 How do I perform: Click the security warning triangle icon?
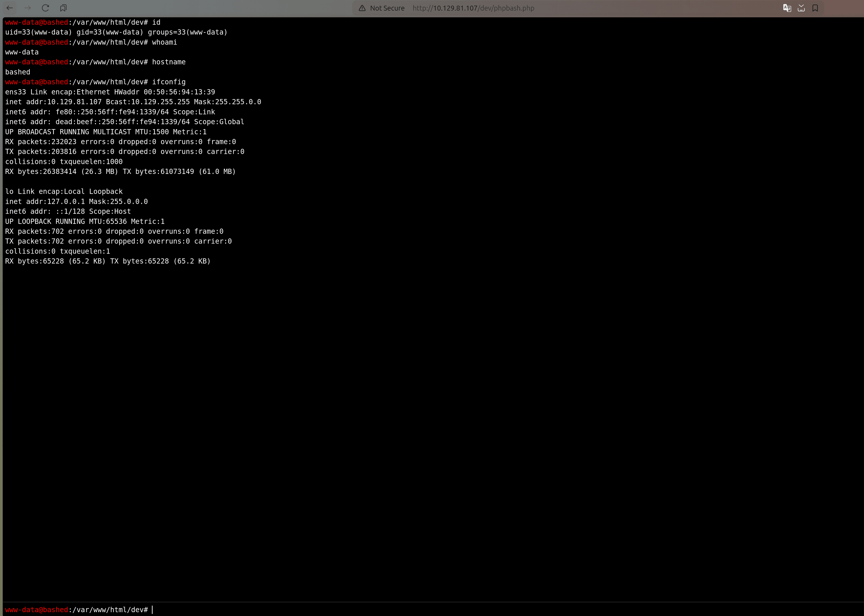tap(361, 8)
